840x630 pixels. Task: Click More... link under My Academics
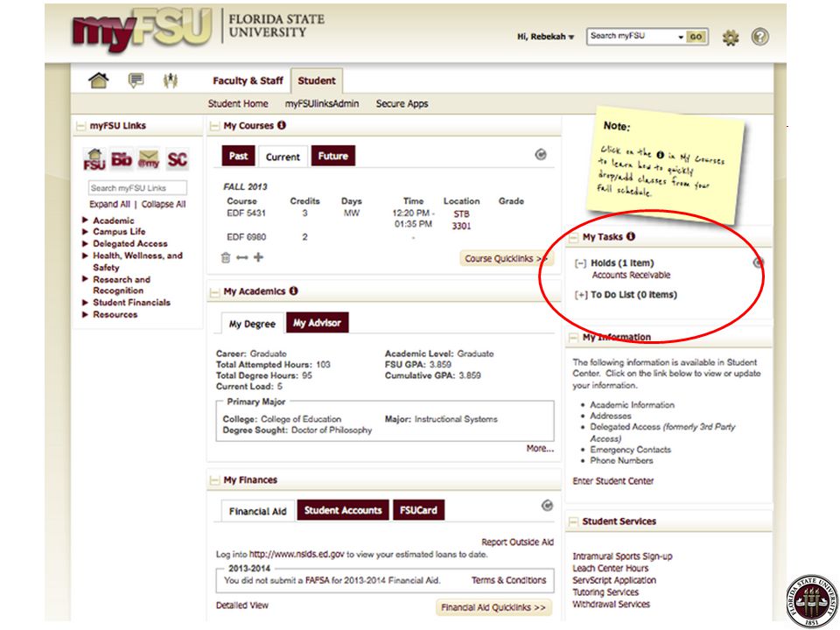tap(540, 448)
